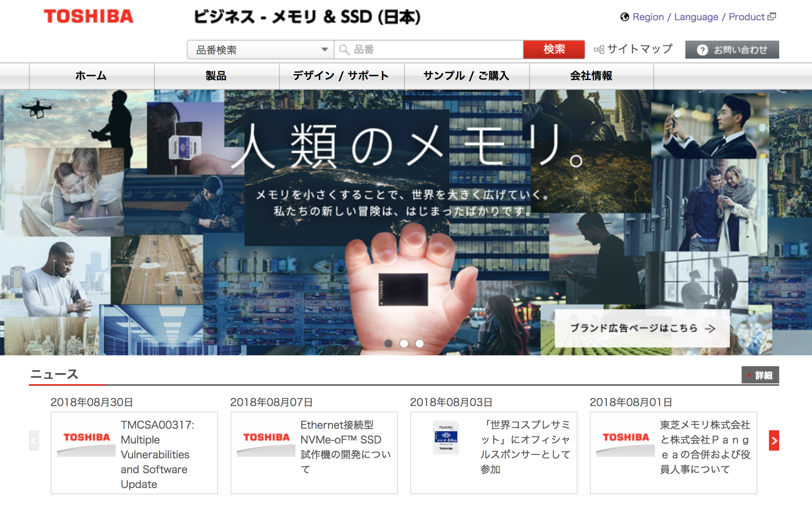Screen dimensions: 812x506
Task: Open the 製品 menu
Action: click(x=216, y=76)
